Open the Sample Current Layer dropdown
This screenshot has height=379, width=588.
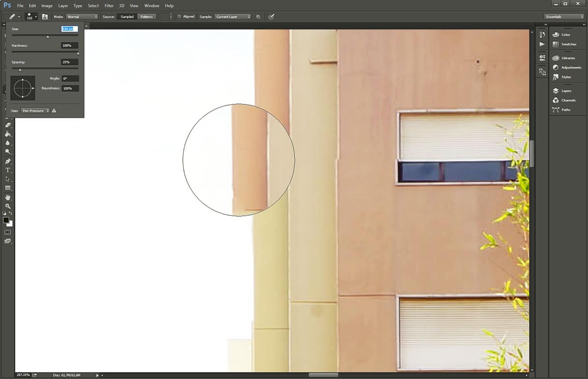click(x=233, y=17)
